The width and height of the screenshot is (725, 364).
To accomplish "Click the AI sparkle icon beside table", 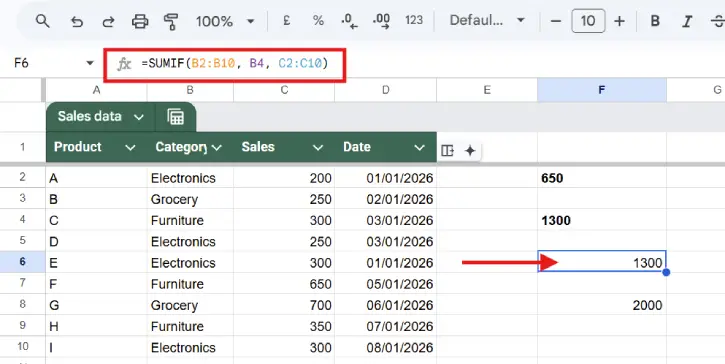I will coord(470,151).
